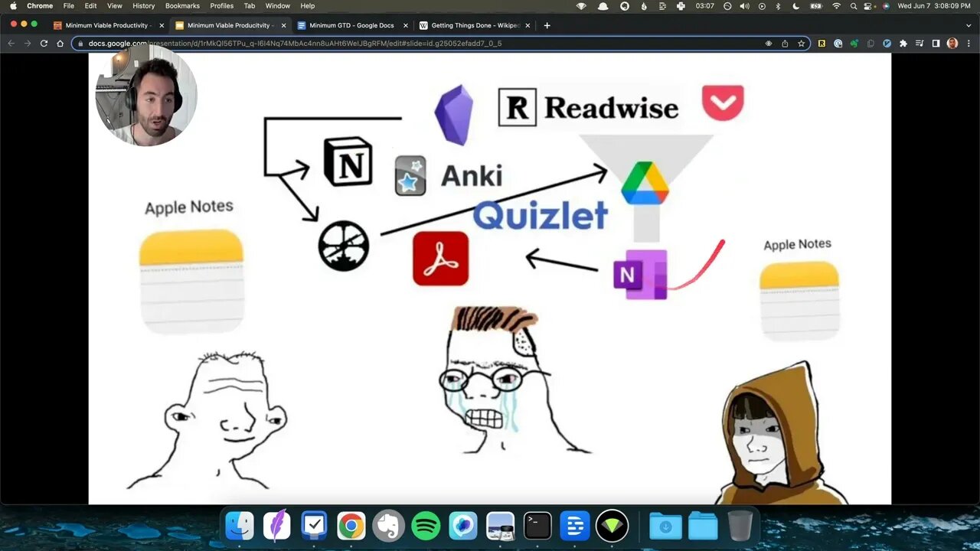Open a new Chrome tab with plus button
This screenshot has width=980, height=551.
[x=547, y=25]
